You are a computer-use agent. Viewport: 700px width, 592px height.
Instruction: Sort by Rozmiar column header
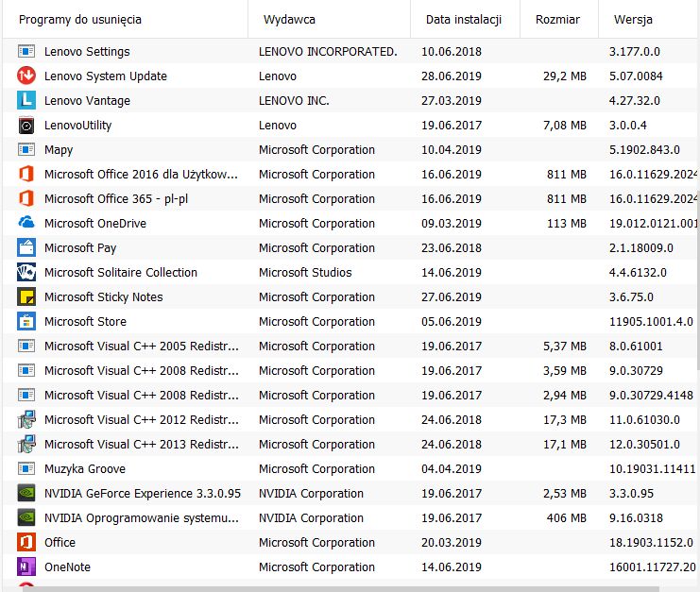point(557,20)
